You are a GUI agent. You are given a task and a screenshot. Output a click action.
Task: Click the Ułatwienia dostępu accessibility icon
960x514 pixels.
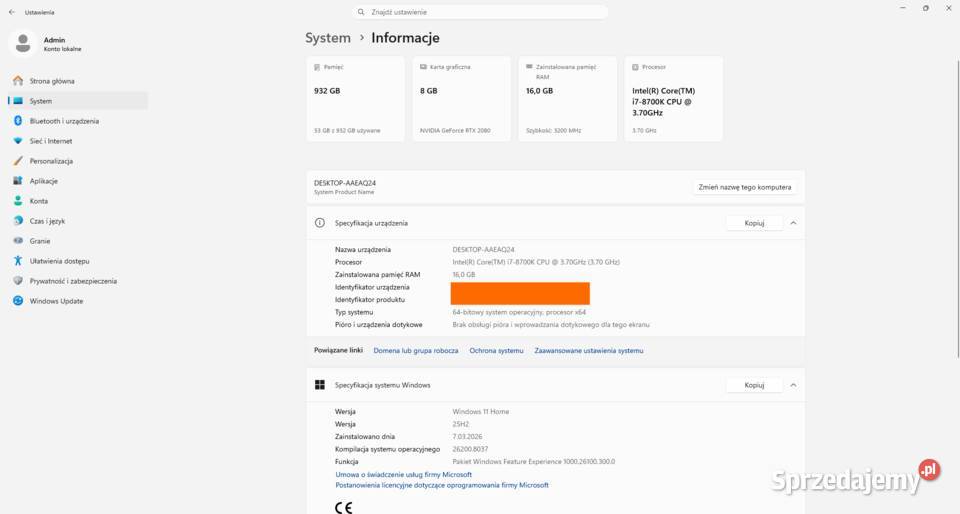[x=18, y=261]
